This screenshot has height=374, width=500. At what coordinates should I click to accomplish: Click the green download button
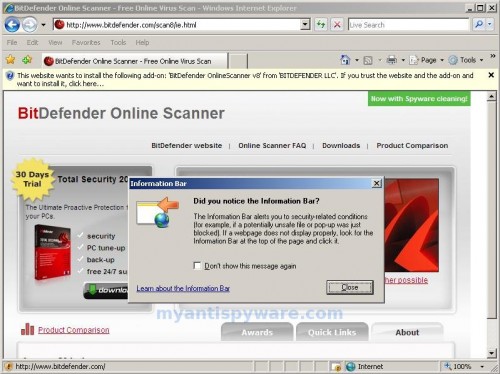coord(106,291)
